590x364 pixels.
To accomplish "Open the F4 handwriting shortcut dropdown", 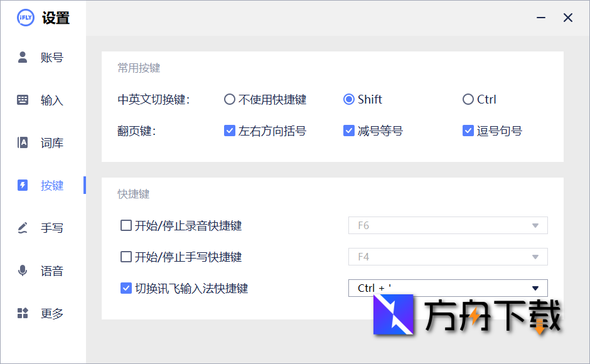I will 535,257.
